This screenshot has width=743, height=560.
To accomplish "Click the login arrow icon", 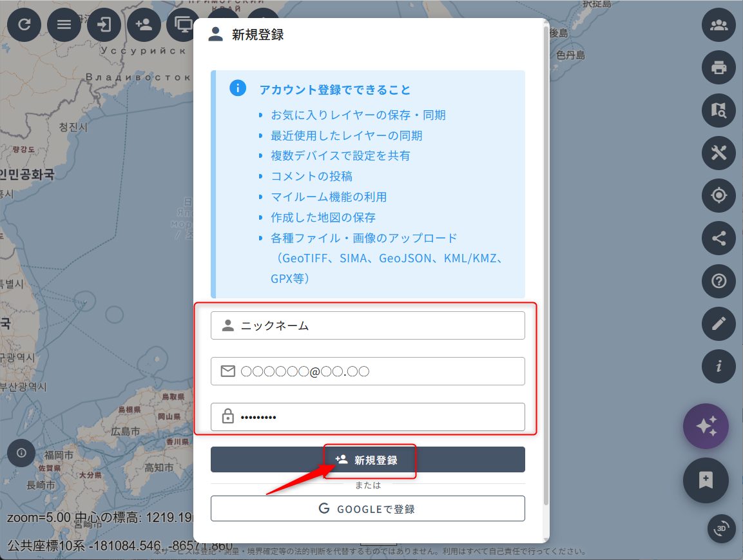I will 104,25.
